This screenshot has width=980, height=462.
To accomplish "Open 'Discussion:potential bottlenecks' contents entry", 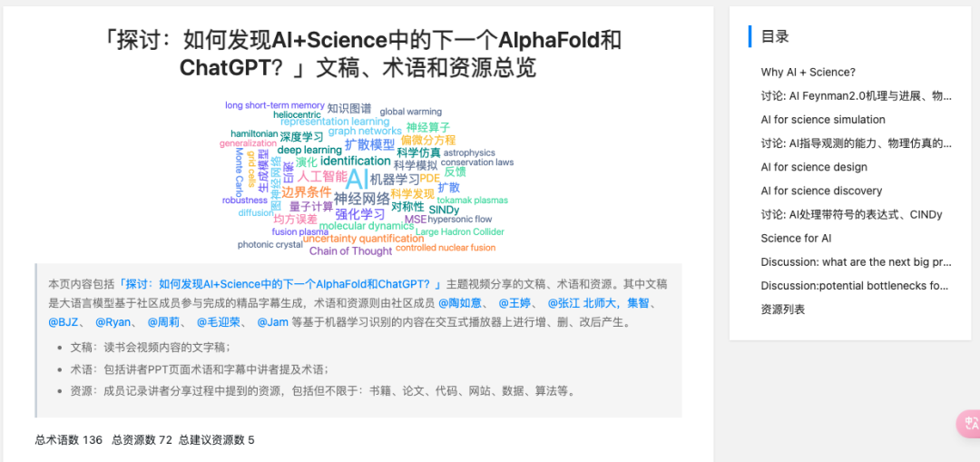I will coord(855,286).
